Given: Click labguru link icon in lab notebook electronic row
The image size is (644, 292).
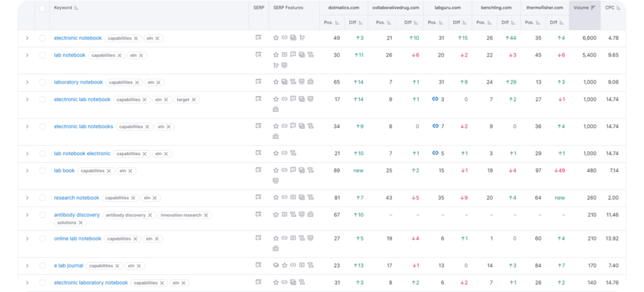Looking at the screenshot, I should [435, 153].
